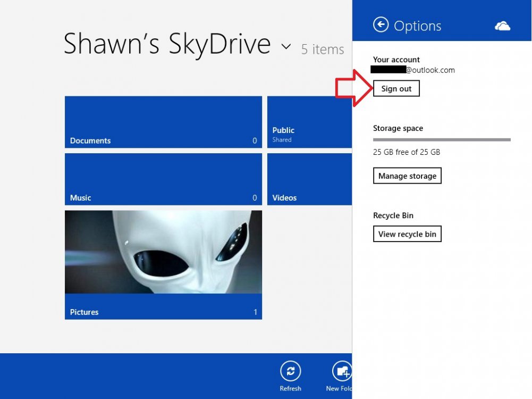Open Manage storage
This screenshot has height=399, width=532.
click(407, 176)
